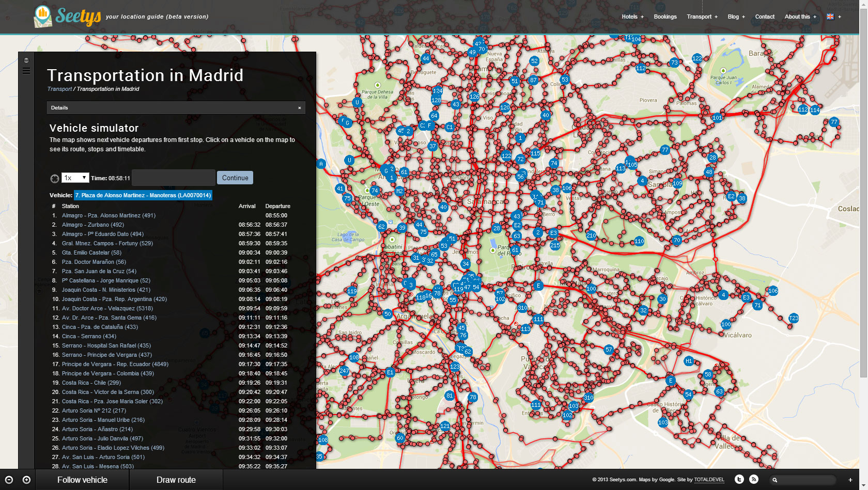
Task: Select vehicle marker 120 on the map
Action: pyautogui.click(x=505, y=107)
